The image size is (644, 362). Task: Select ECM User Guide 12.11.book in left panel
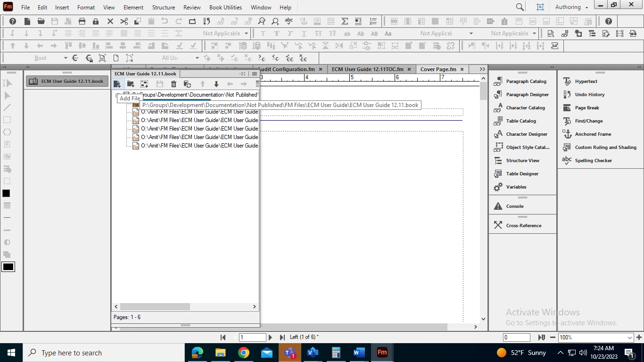point(66,81)
